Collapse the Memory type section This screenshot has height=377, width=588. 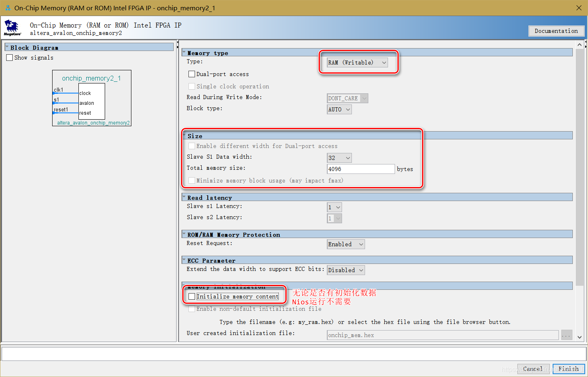184,53
